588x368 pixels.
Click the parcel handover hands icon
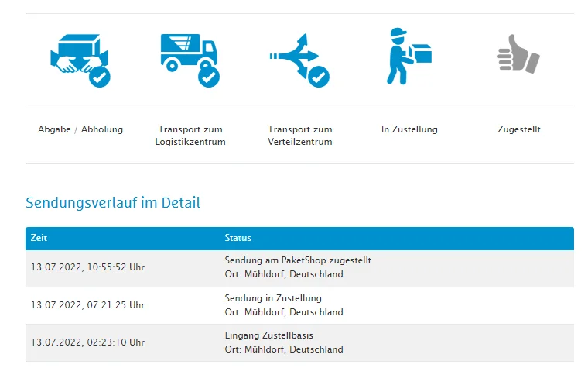pyautogui.click(x=80, y=60)
